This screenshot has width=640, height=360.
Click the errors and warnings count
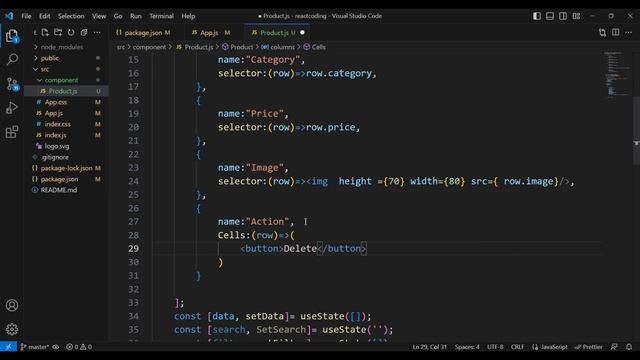click(x=79, y=347)
